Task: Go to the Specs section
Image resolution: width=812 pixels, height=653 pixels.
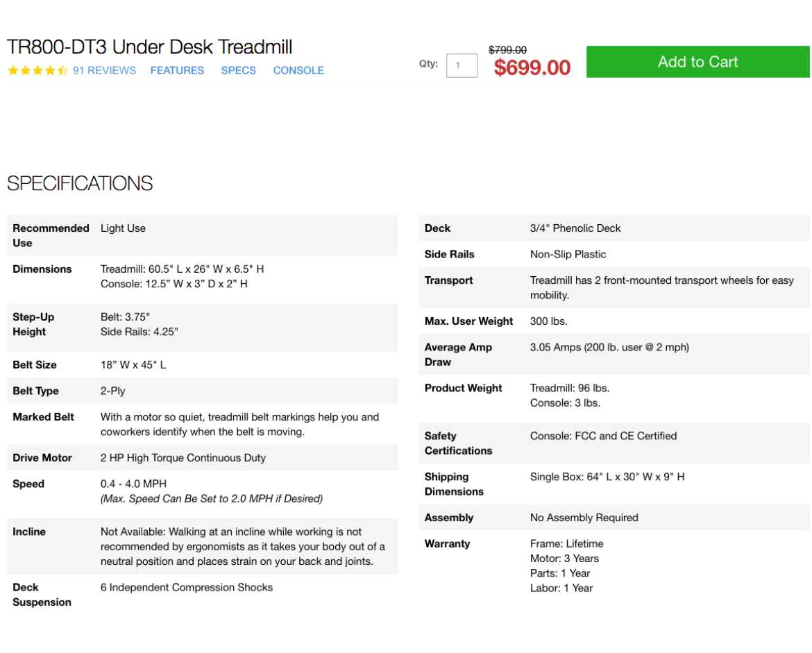Action: (x=238, y=71)
